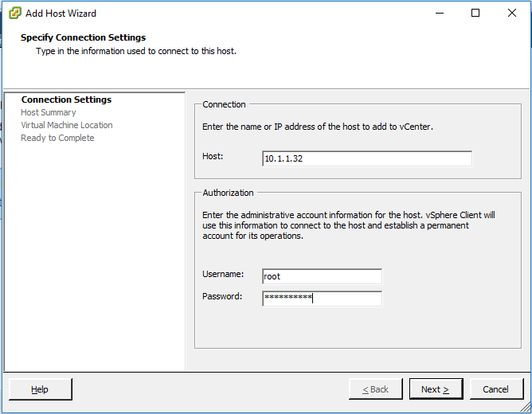Click the "Password:" label
The image size is (532, 414).
pyautogui.click(x=222, y=296)
